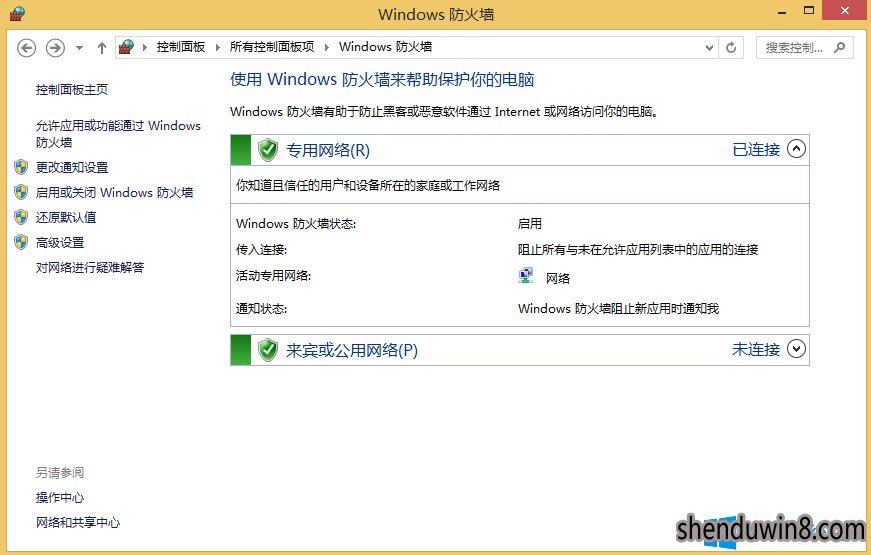
Task: Click shield icon beside 高级设置
Action: tap(21, 242)
